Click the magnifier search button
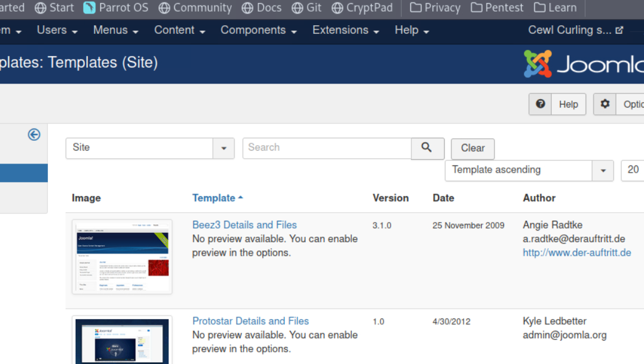The image size is (644, 364). 427,148
